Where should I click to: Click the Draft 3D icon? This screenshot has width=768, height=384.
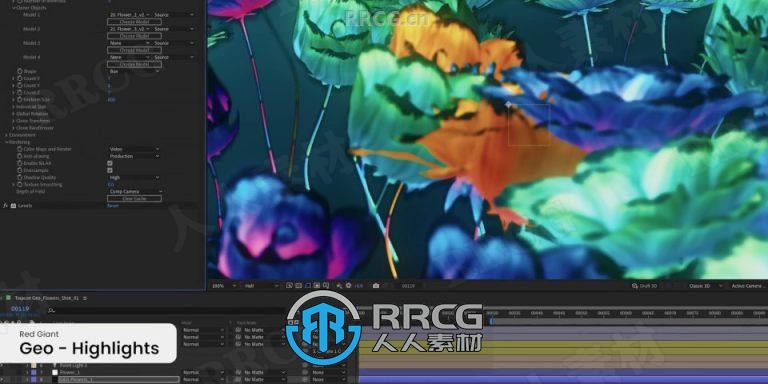[634, 286]
